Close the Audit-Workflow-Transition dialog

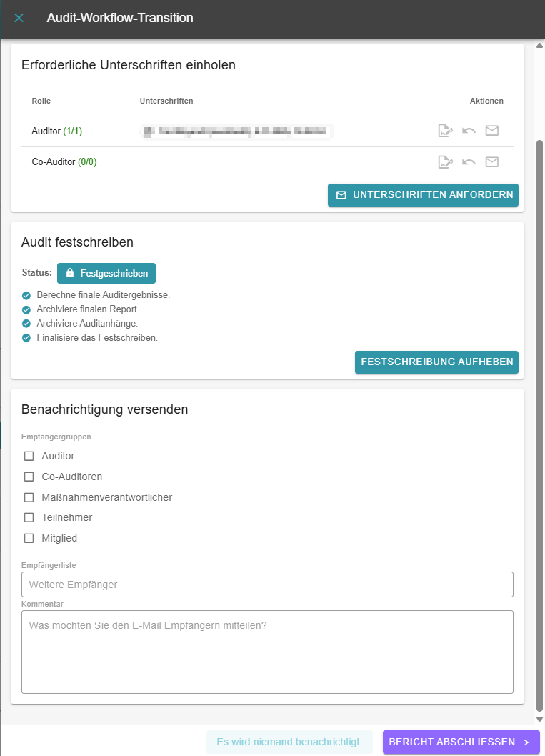(x=19, y=18)
